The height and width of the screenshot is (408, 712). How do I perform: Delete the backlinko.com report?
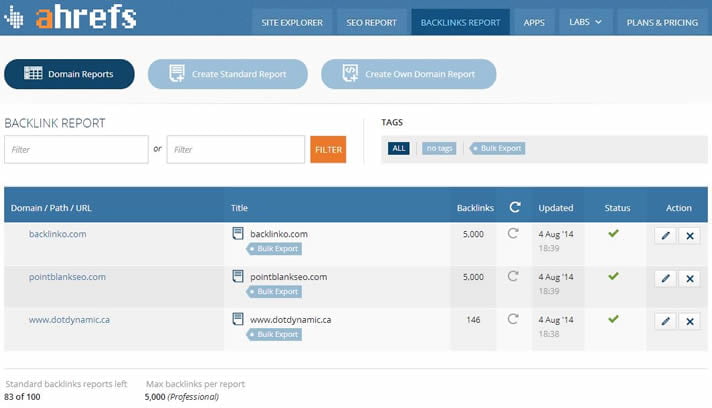(690, 236)
